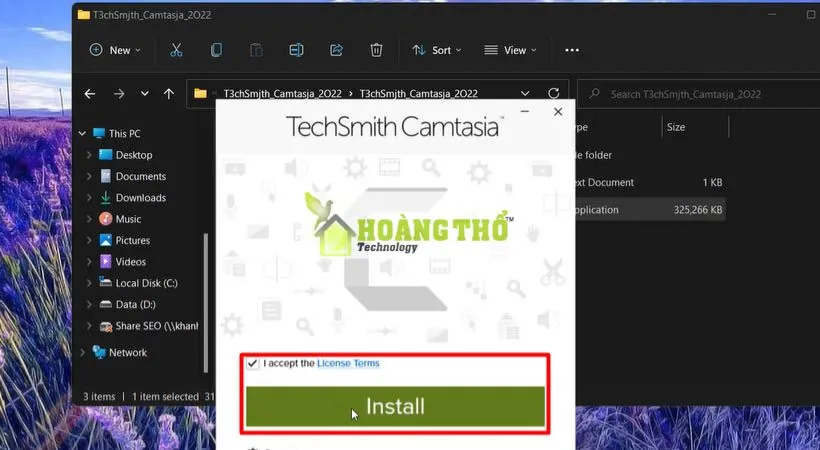Expand the Local Disk (C:) node

click(89, 283)
